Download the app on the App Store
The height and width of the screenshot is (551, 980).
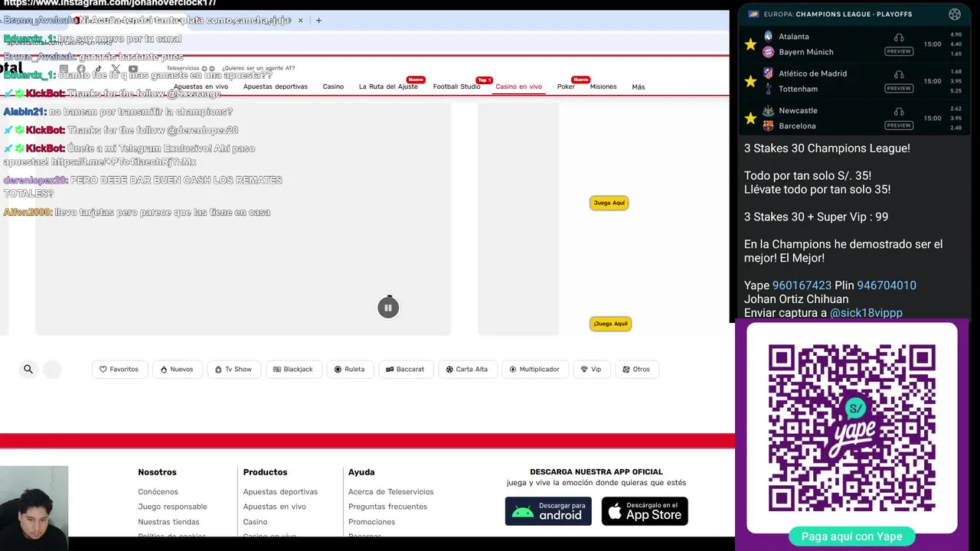(x=645, y=511)
